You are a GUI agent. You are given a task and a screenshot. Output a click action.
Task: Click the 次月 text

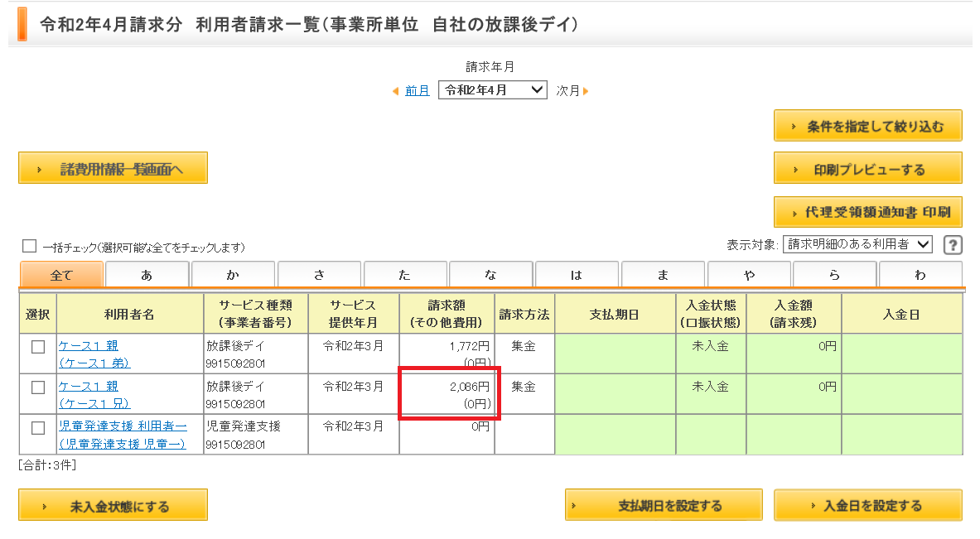coord(568,91)
